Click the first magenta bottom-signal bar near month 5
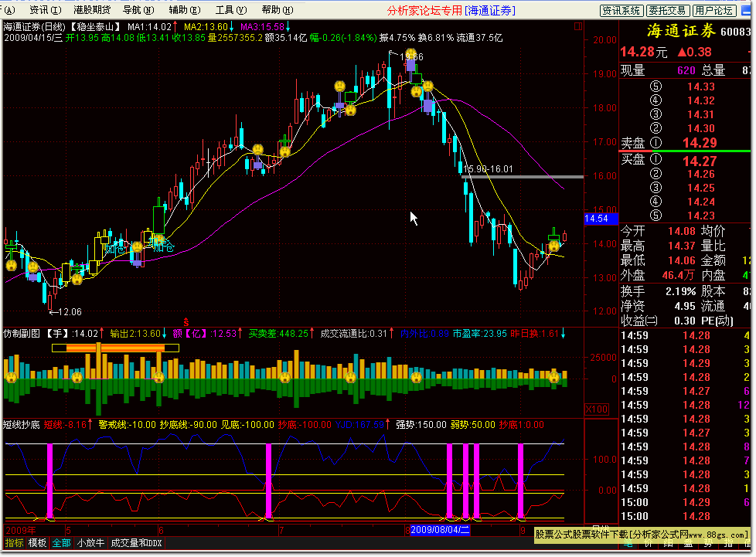The image size is (756, 557). click(49, 481)
